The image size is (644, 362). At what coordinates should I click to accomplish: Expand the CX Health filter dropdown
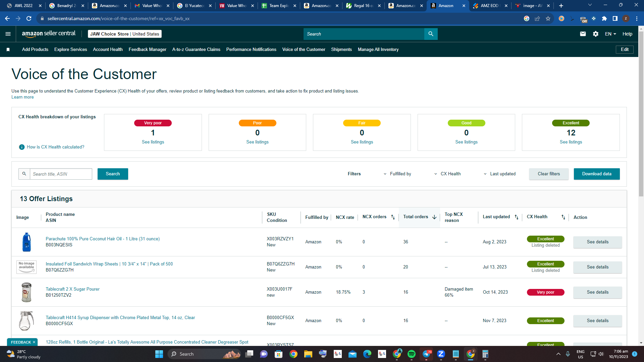click(447, 174)
